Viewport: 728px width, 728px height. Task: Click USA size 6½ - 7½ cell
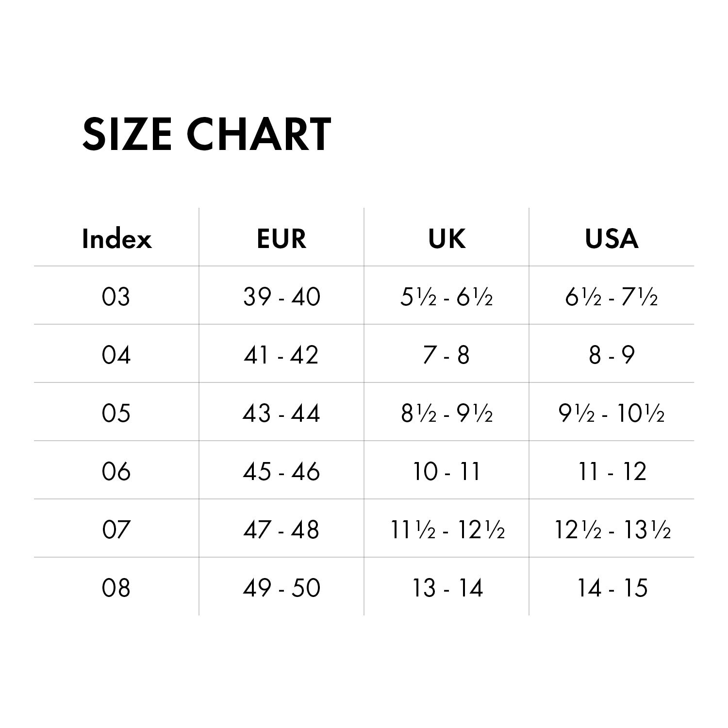coord(612,297)
